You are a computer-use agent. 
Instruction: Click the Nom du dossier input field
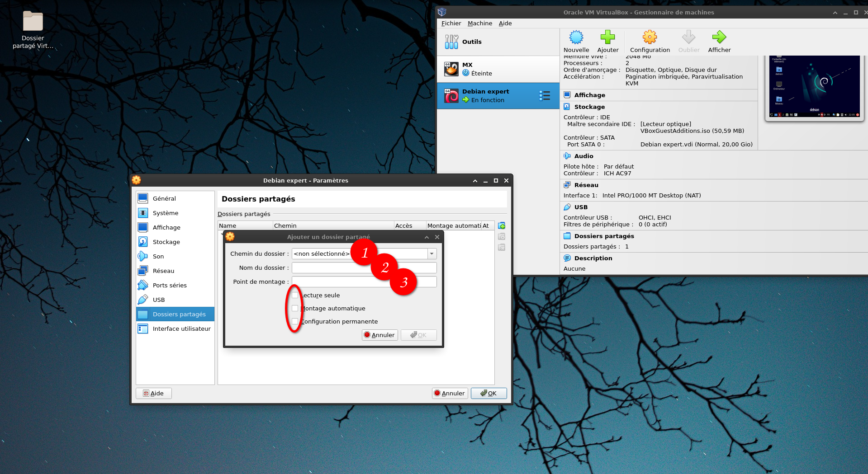coord(364,268)
